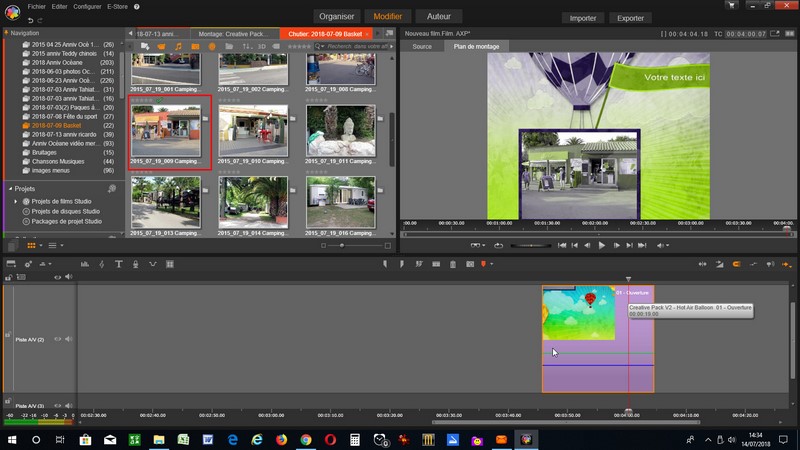The image size is (800, 450).
Task: Open the shopping cart icon in title bar
Action: pyautogui.click(x=732, y=5)
